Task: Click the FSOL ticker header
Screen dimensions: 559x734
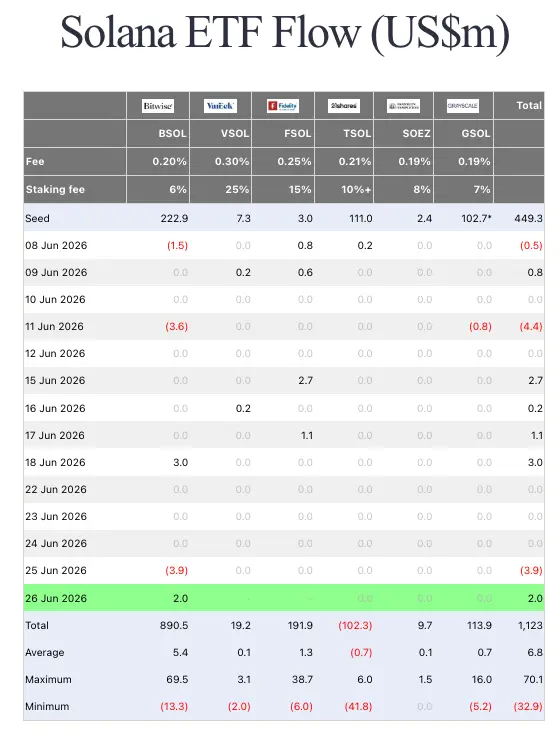Action: tap(298, 133)
